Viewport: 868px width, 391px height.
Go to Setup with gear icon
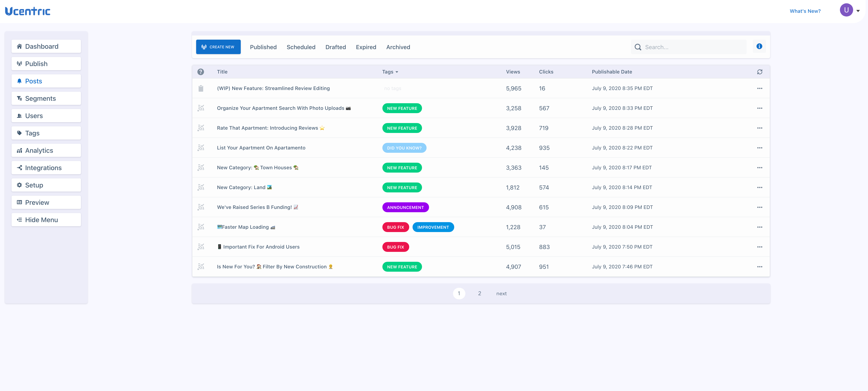click(46, 185)
